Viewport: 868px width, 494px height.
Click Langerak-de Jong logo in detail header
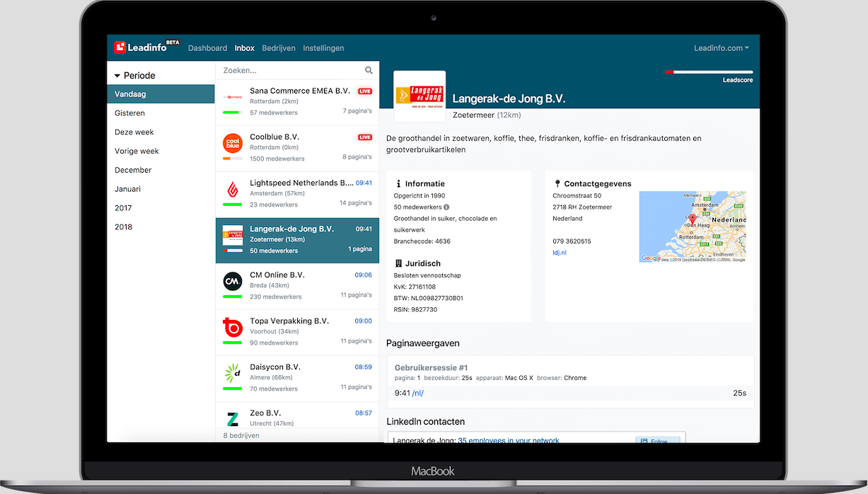pos(419,96)
